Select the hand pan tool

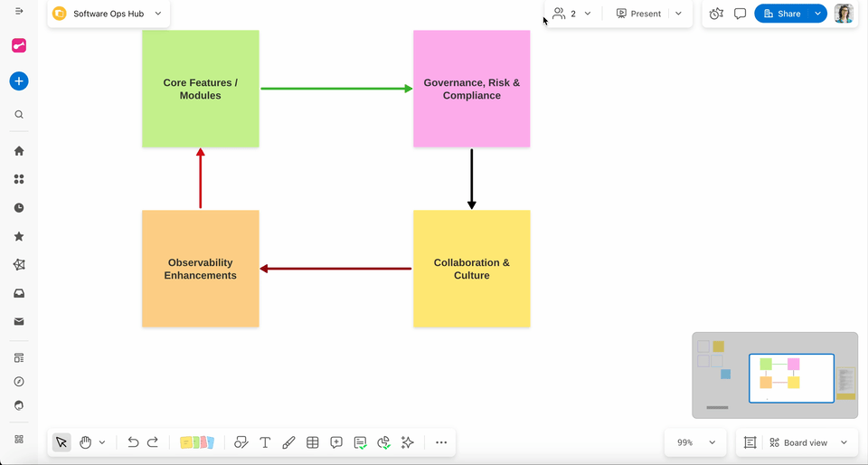(85, 442)
